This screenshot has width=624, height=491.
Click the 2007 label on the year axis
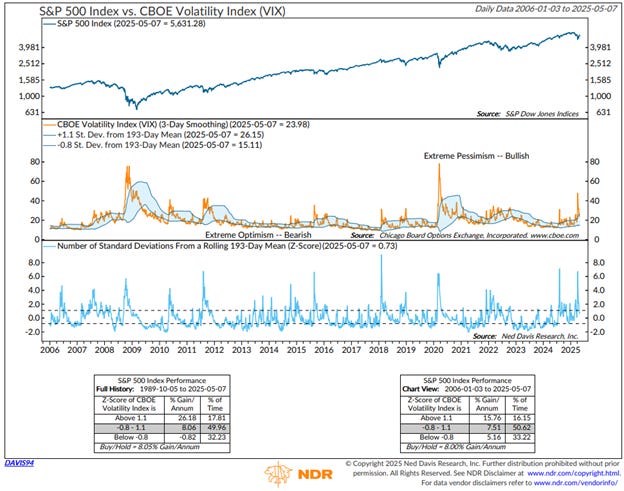point(77,350)
